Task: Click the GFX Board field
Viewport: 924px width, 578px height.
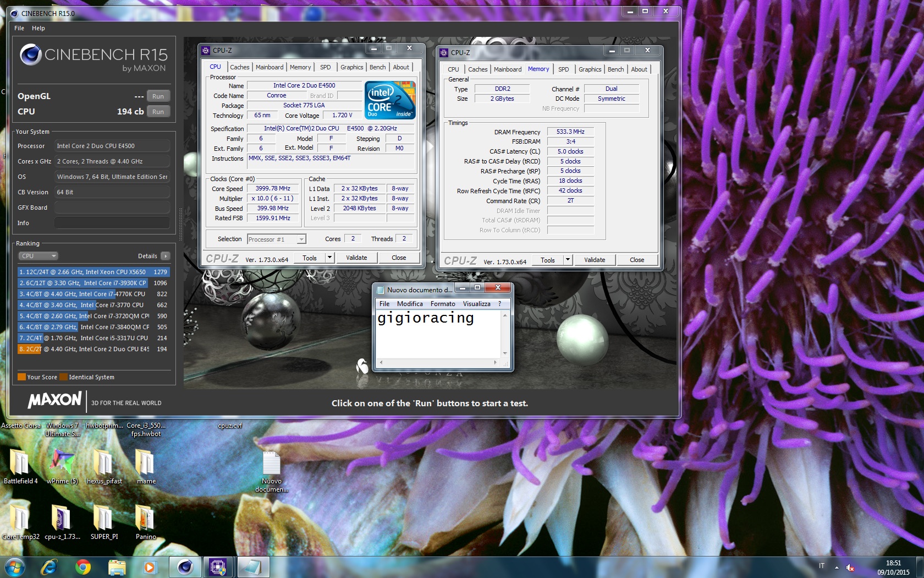Action: (112, 208)
